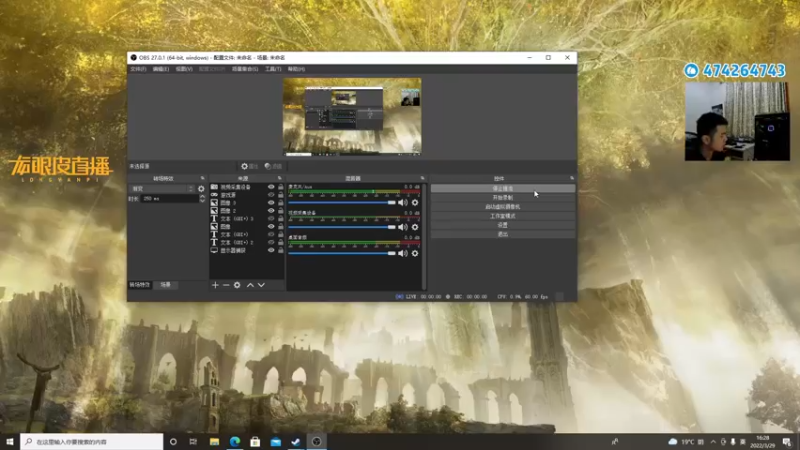Click the Windows taskbar search box
This screenshot has width=800, height=450.
point(92,442)
